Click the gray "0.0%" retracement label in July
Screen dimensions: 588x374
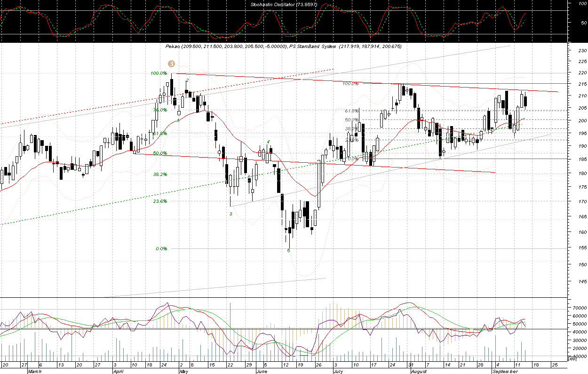coord(353,159)
